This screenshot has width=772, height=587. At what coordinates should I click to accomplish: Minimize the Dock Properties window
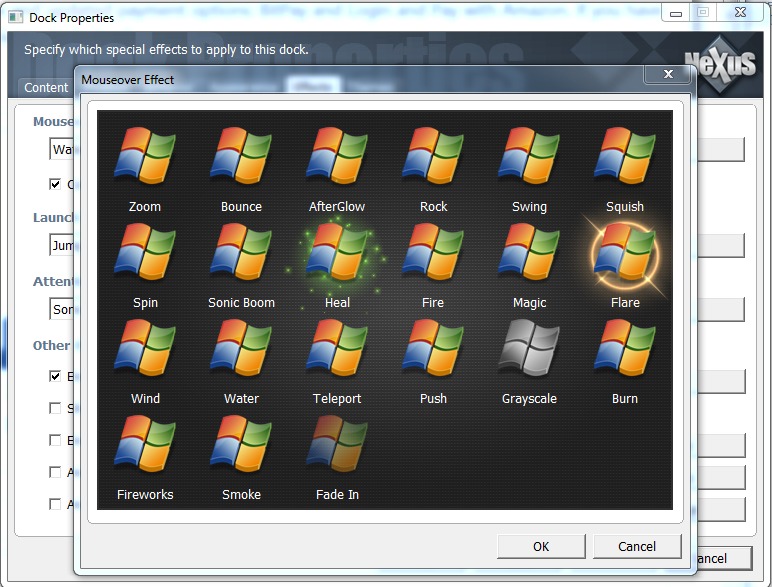tap(676, 13)
